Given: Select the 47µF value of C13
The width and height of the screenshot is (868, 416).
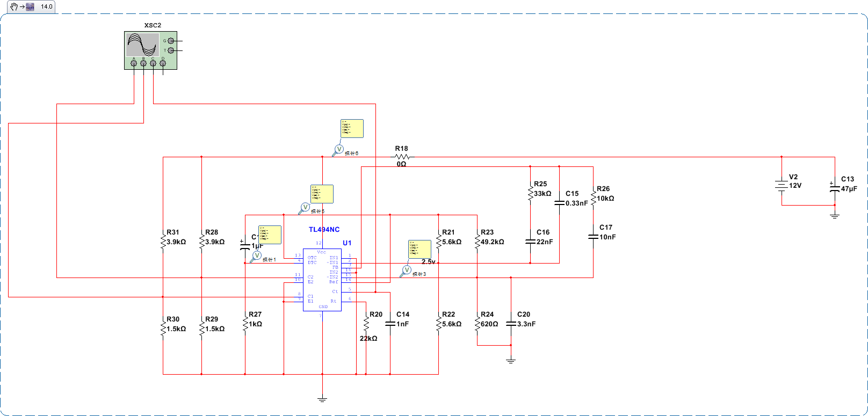Looking at the screenshot, I should click(x=849, y=189).
